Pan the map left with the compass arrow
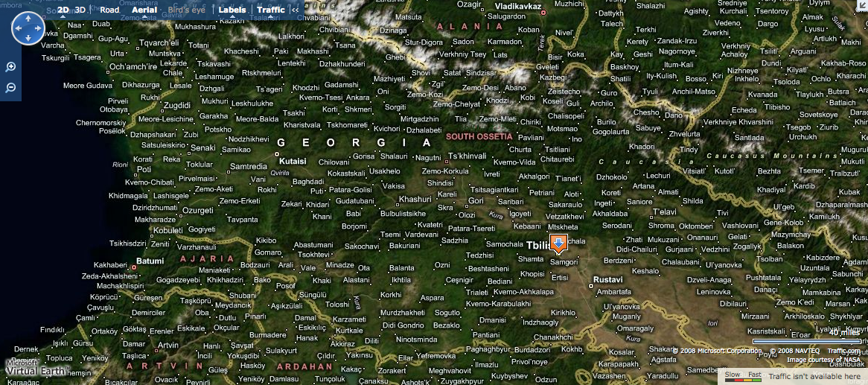868x385 pixels. (17, 28)
